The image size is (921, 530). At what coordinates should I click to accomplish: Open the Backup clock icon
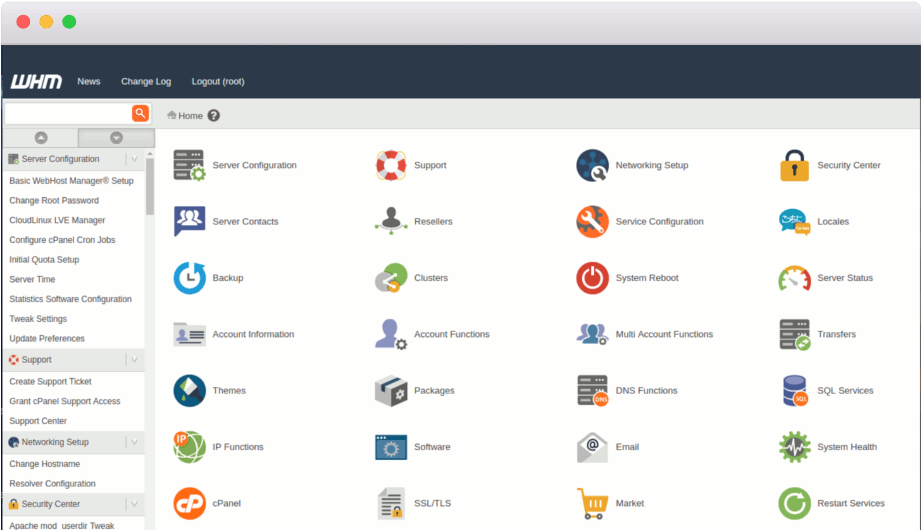[189, 277]
